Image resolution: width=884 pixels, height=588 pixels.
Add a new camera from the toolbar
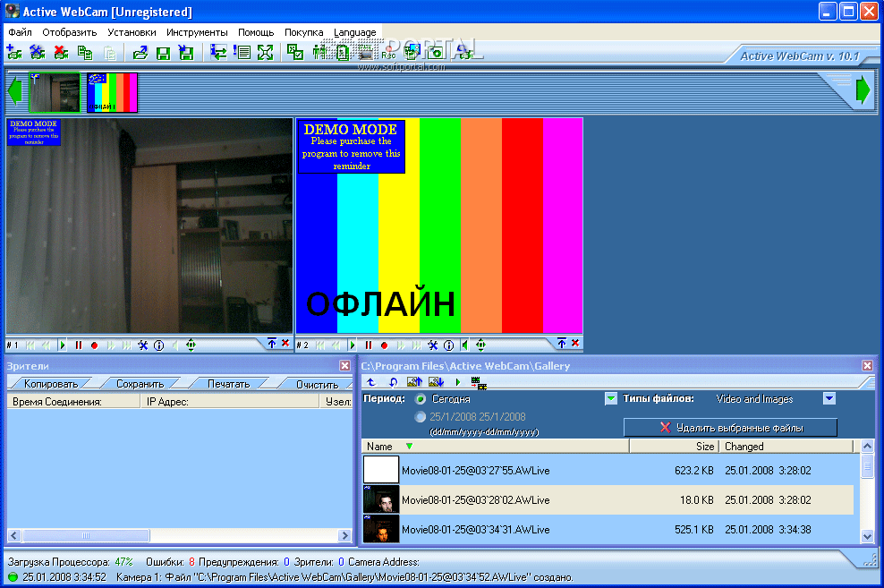coord(14,53)
